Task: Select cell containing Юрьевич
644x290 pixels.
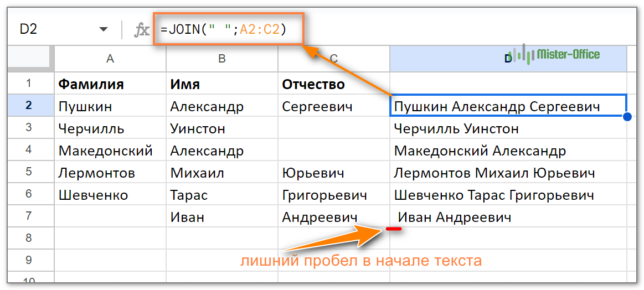Action: point(333,172)
